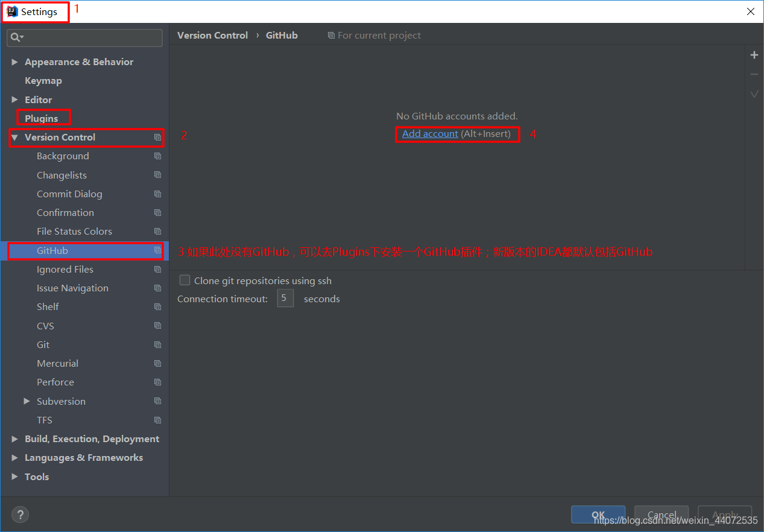The width and height of the screenshot is (764, 532).
Task: Click project-level icon beside Shelf
Action: (x=157, y=307)
